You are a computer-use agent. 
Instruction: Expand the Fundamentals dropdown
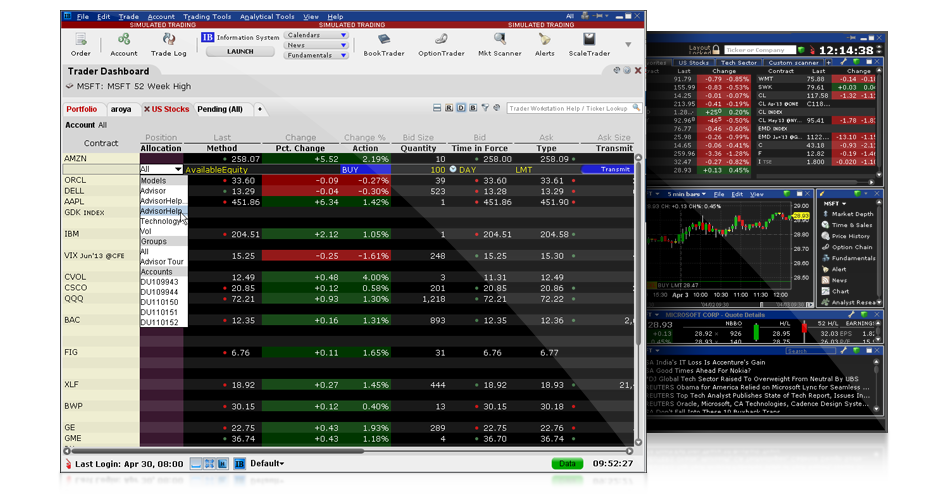[316, 56]
